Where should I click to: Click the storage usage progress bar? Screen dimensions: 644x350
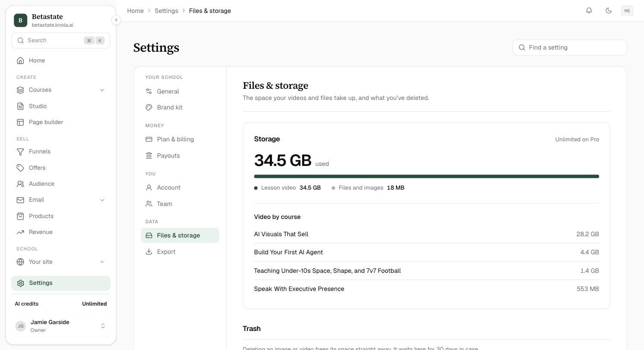[426, 176]
